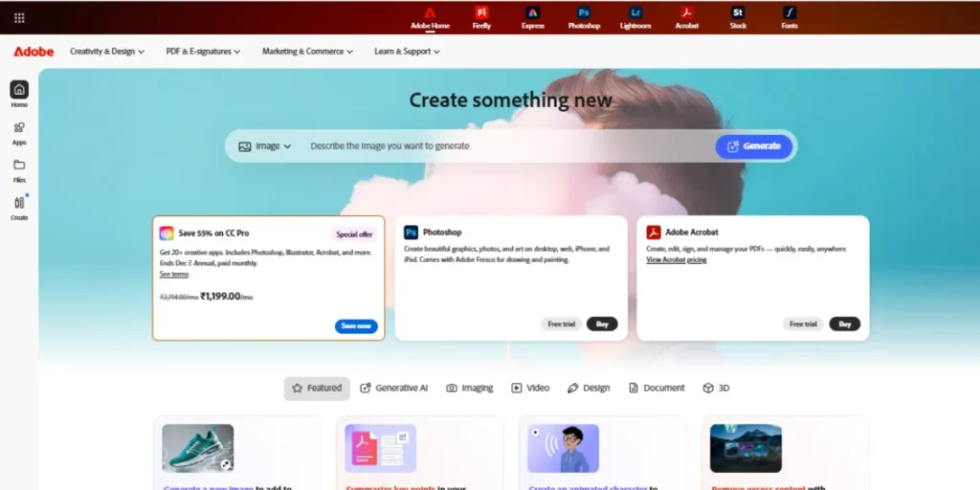Expand the PDF & E-signatures menu
The width and height of the screenshot is (980, 490).
202,52
